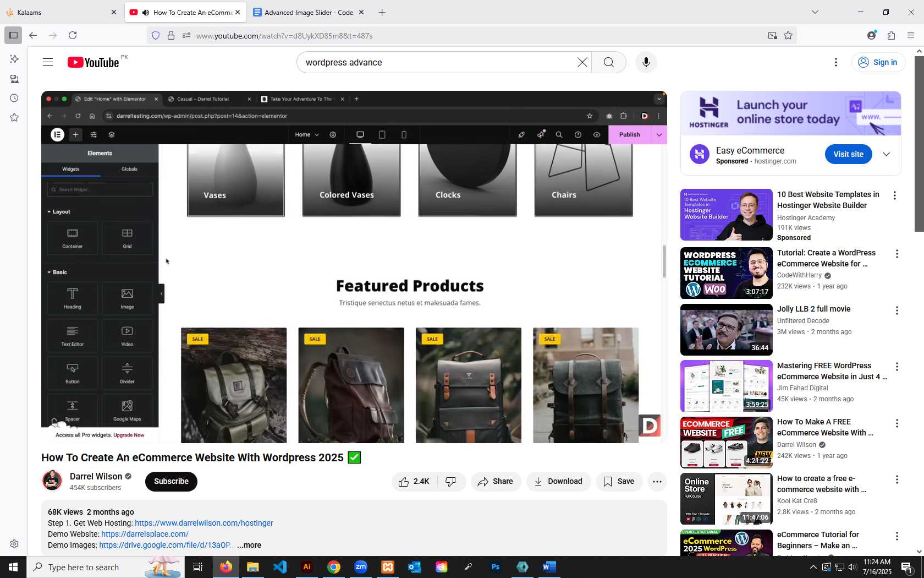
Task: Open browser account profile icon
Action: point(872,35)
